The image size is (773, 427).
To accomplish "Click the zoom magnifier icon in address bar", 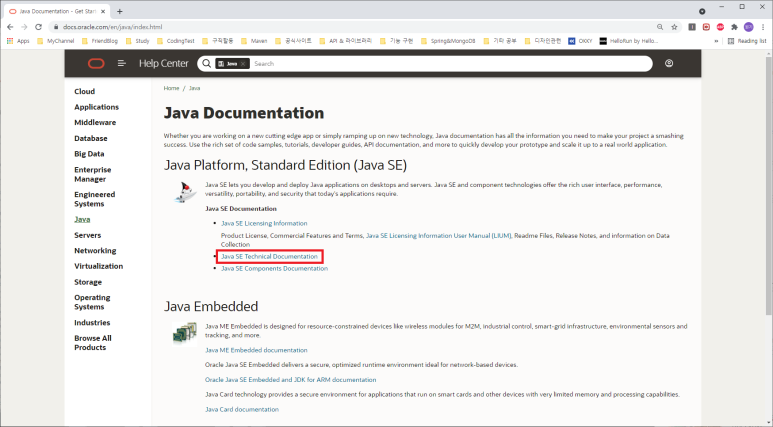I will tap(660, 27).
